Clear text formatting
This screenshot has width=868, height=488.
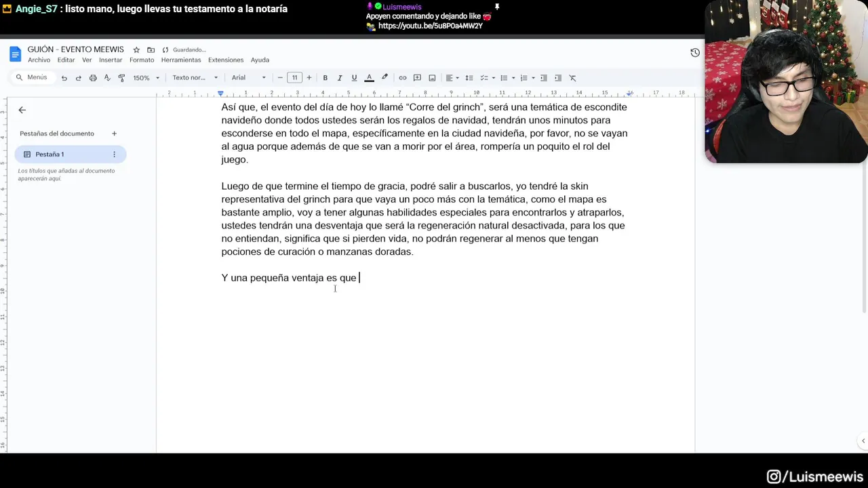pos(572,78)
